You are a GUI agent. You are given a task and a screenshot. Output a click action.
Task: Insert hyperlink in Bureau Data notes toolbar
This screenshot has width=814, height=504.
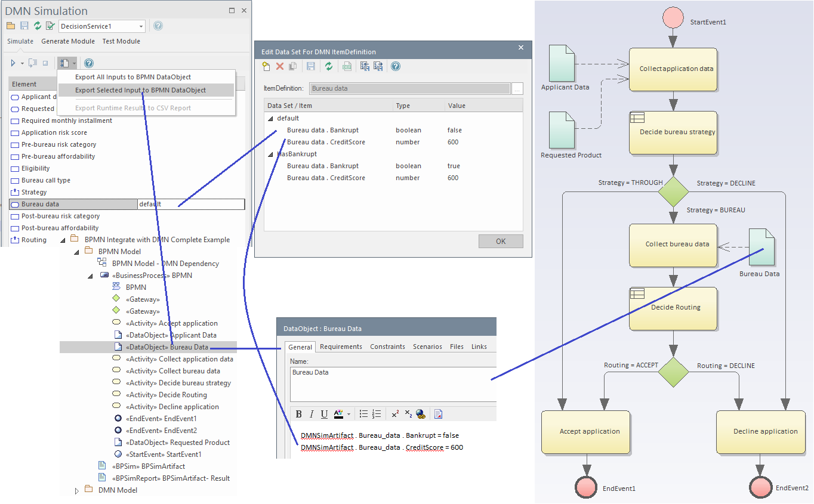coord(421,414)
